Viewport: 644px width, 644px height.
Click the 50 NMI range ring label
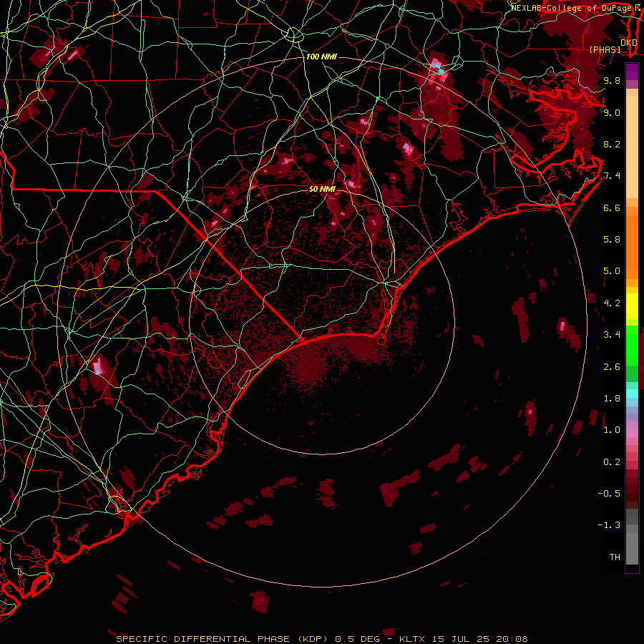coord(322,189)
